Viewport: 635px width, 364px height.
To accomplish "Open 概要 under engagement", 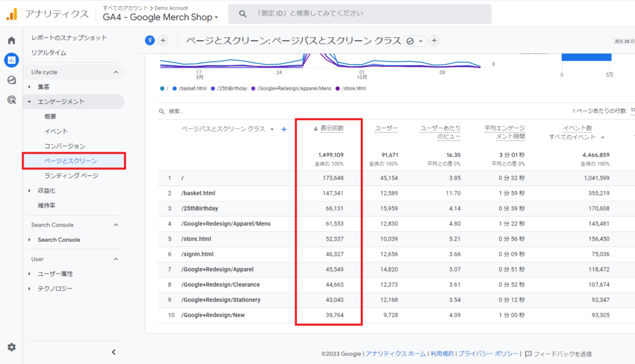I will (50, 117).
